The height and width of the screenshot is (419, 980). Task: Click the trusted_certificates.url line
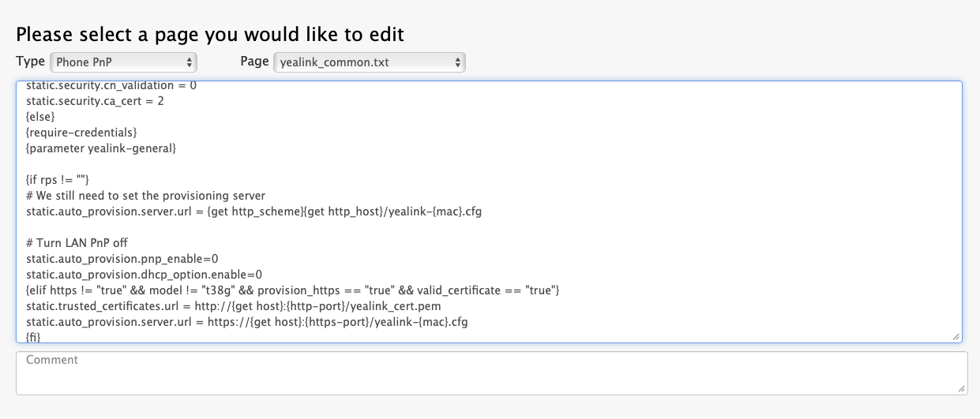234,306
